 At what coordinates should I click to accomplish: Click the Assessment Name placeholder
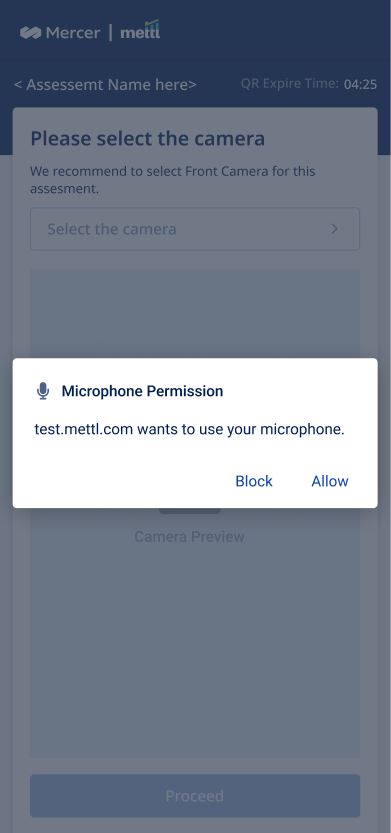tap(105, 84)
